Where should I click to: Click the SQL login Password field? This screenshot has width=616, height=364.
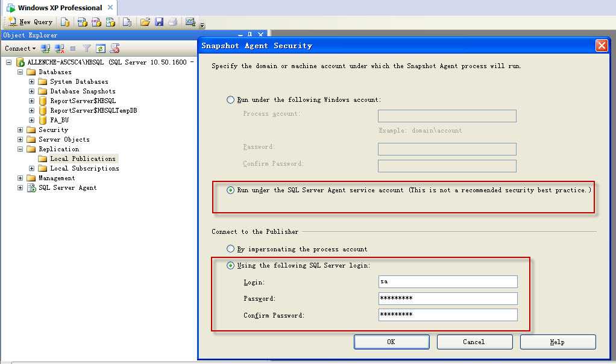[448, 298]
